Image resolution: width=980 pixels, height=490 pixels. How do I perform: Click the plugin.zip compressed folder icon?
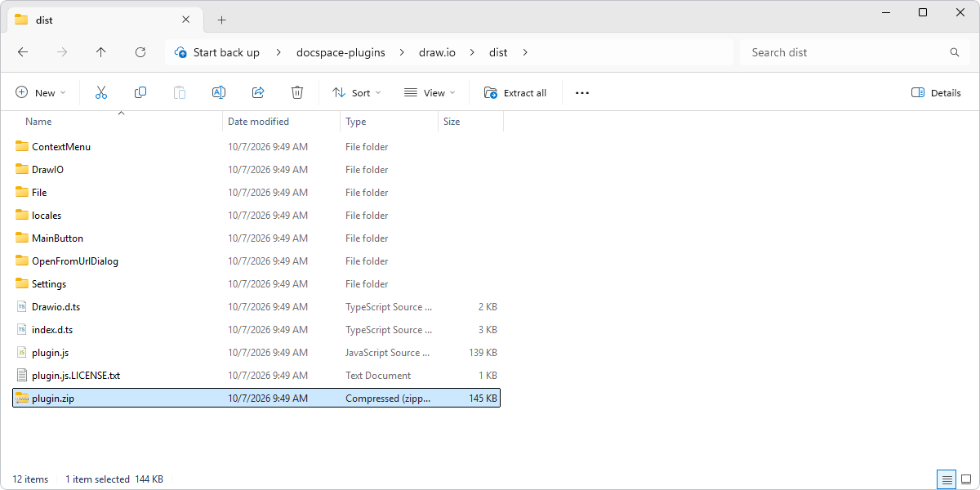pyautogui.click(x=22, y=399)
